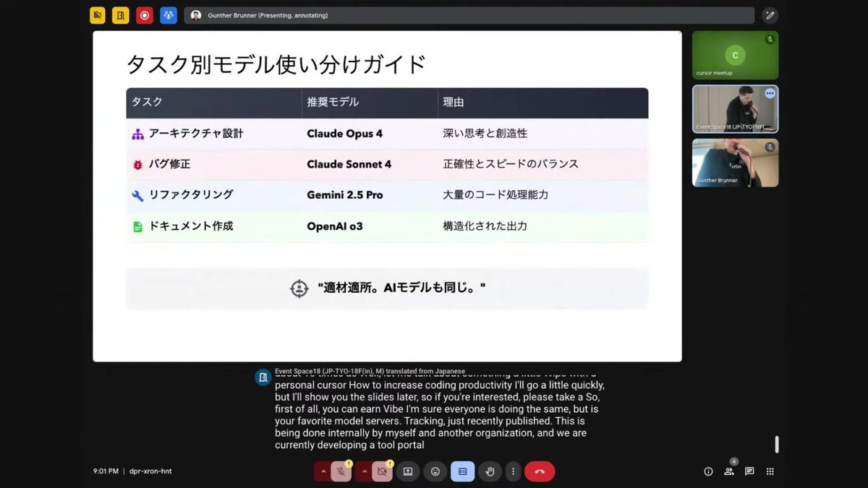The image size is (868, 488).
Task: Open more options on Event Space18 tile
Action: 770,93
